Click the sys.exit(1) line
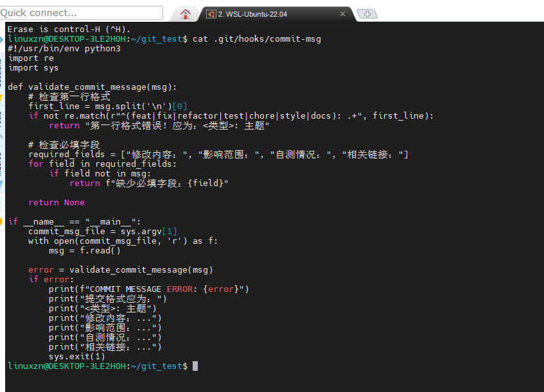Screen dimensions: 544x392 click(x=76, y=356)
